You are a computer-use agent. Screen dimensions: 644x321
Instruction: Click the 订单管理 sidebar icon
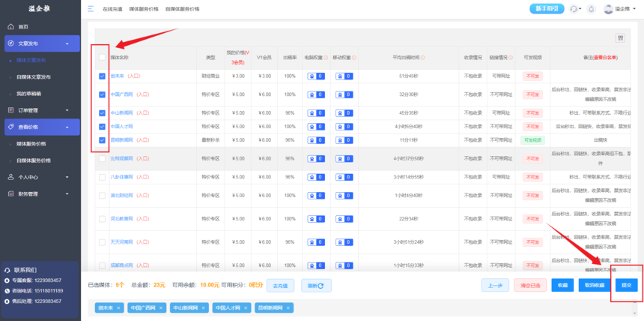[11, 110]
